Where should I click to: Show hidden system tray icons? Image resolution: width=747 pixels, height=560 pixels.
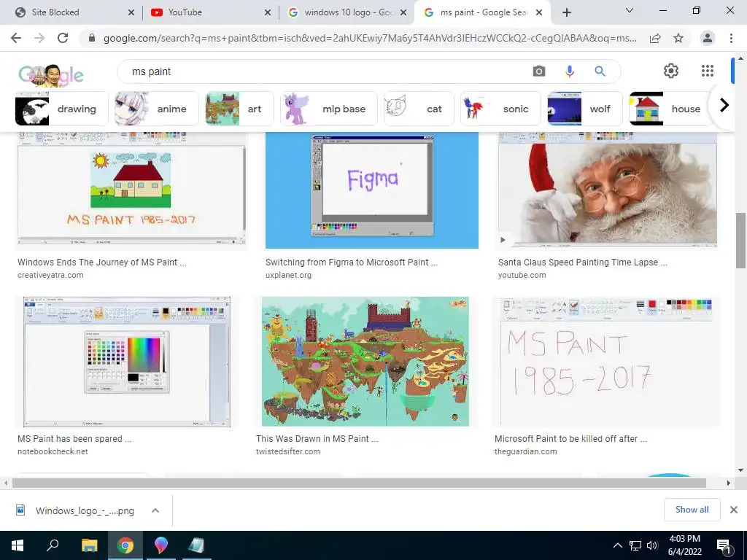[617, 545]
